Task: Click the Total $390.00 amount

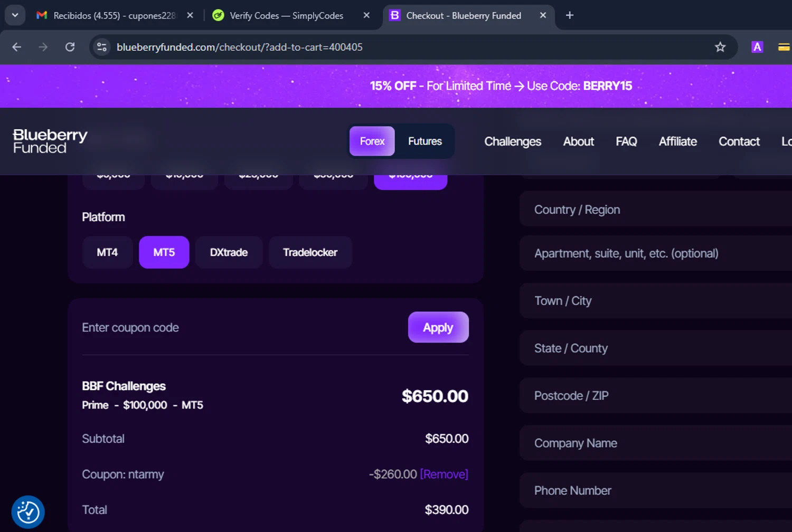Action: [x=447, y=510]
